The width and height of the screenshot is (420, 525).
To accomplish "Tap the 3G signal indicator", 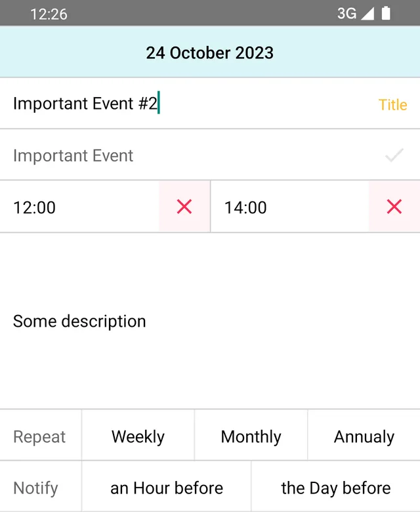I will coord(346,13).
